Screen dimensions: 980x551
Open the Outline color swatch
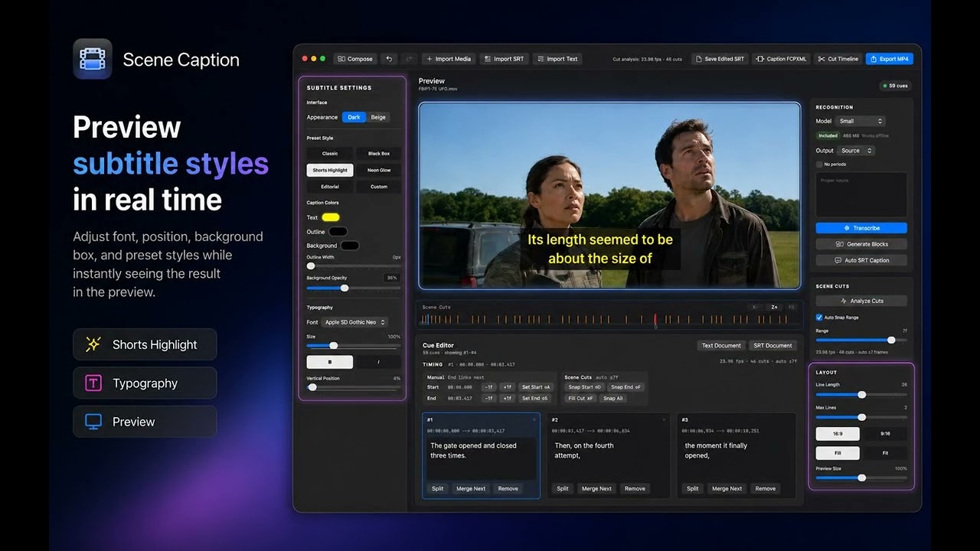coord(338,231)
